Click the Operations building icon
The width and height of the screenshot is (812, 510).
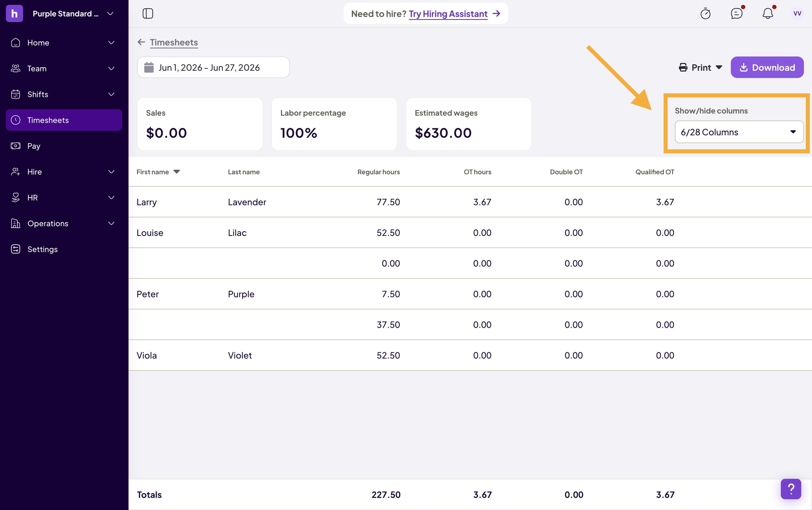(16, 223)
